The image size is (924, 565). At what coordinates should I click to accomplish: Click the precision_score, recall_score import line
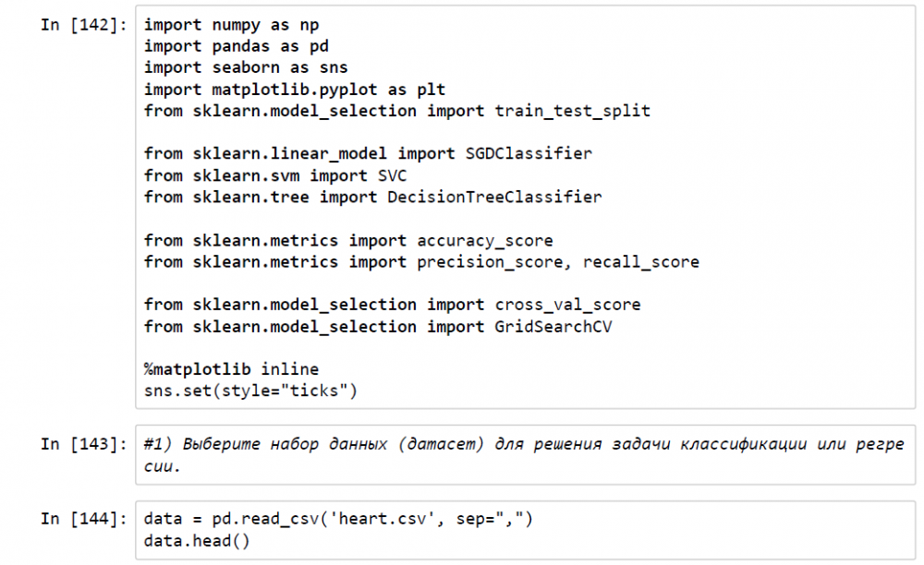[x=421, y=262]
